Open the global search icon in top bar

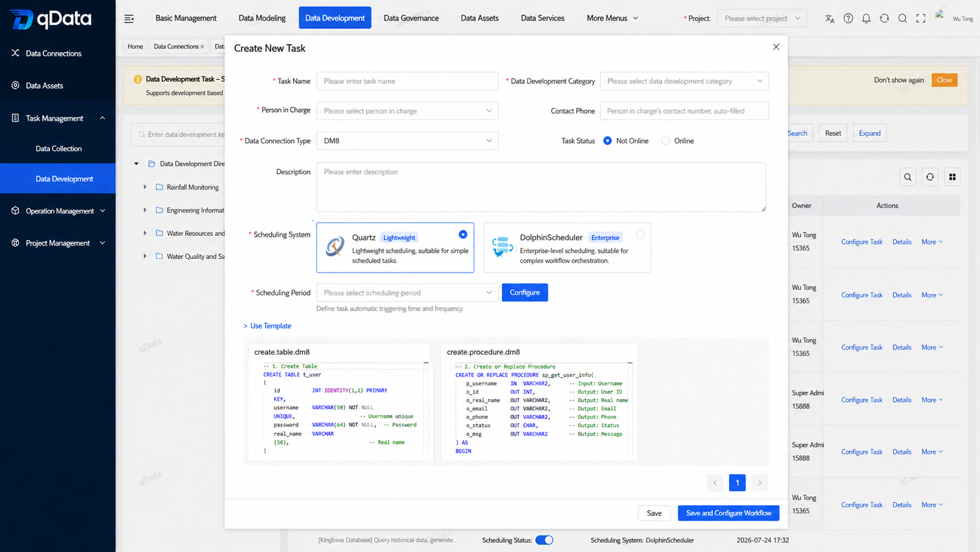pyautogui.click(x=903, y=18)
